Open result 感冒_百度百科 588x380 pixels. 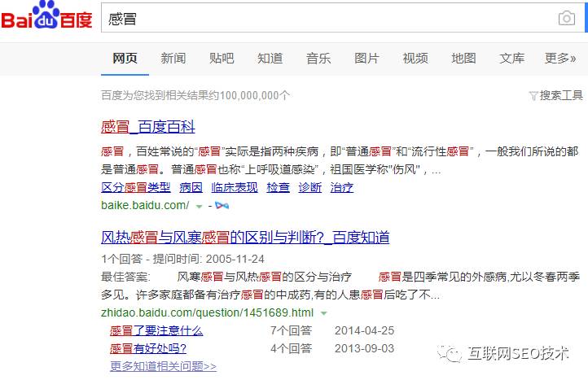click(148, 127)
